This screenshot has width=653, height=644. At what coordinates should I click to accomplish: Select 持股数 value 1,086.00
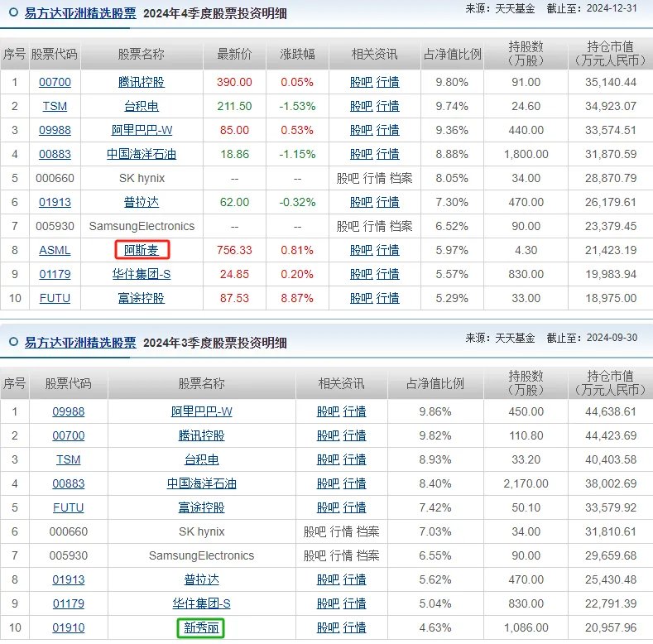pyautogui.click(x=526, y=627)
